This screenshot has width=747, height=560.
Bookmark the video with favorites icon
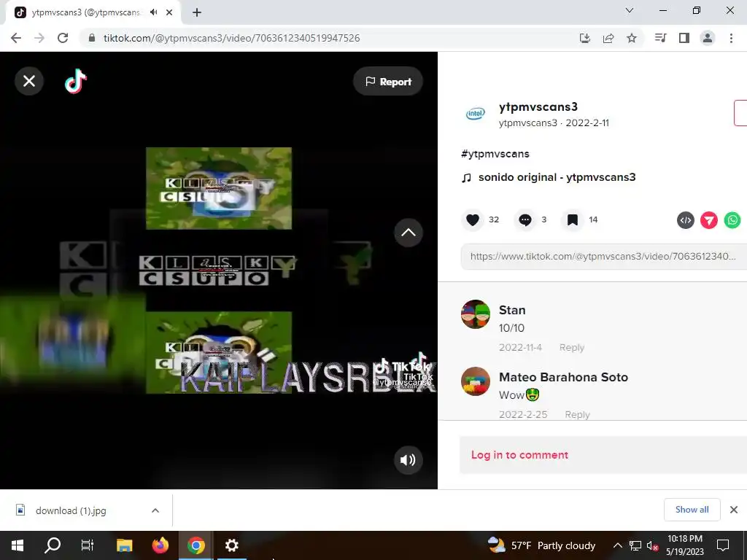(x=573, y=220)
